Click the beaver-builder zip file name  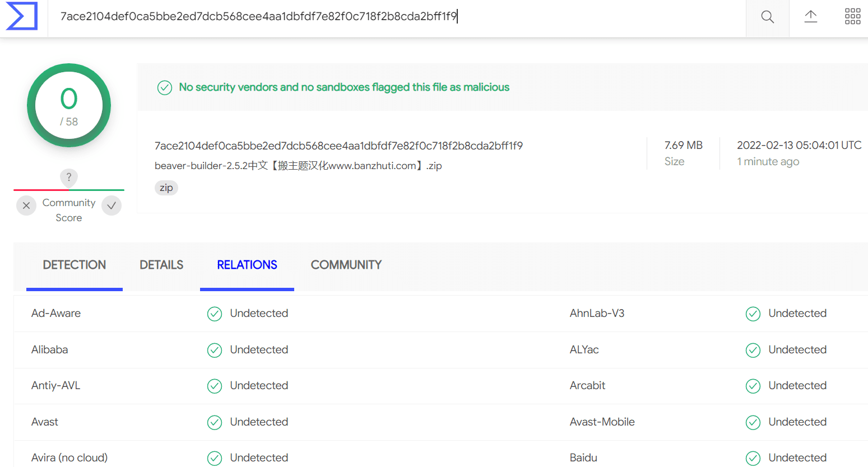pos(298,166)
